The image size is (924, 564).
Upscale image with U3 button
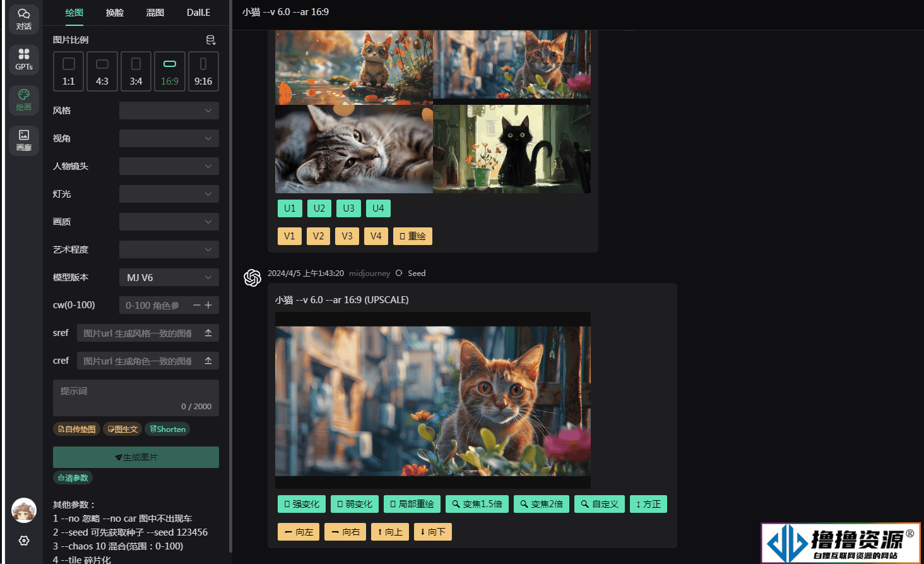pyautogui.click(x=348, y=208)
